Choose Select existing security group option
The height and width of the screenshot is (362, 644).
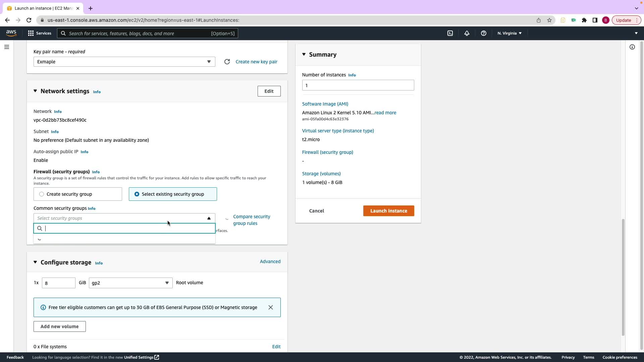pyautogui.click(x=137, y=194)
